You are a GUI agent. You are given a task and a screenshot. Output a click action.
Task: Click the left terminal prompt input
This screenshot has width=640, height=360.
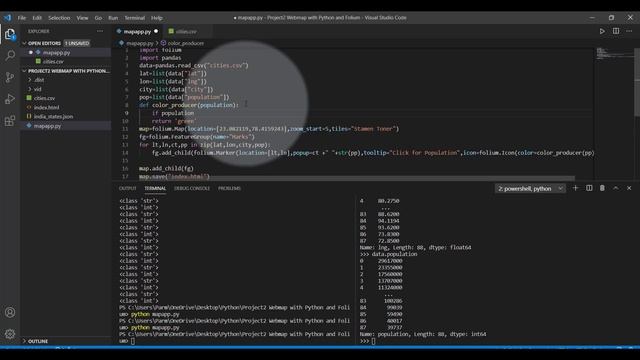pos(132,341)
